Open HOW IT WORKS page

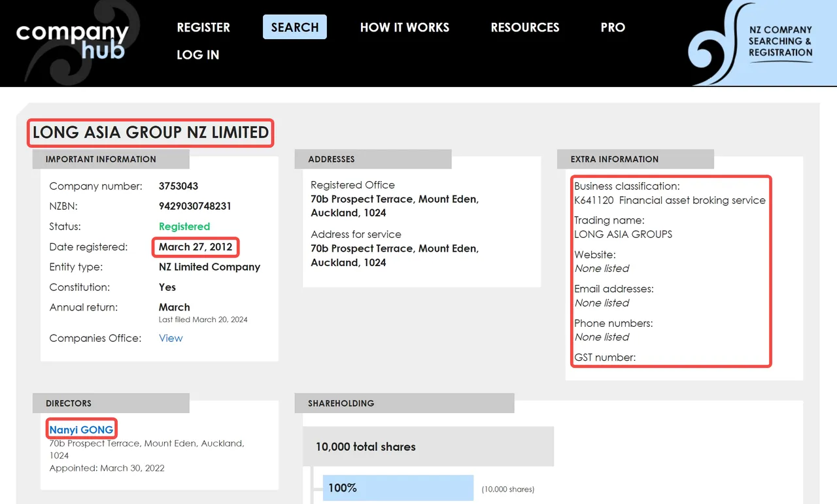(405, 27)
